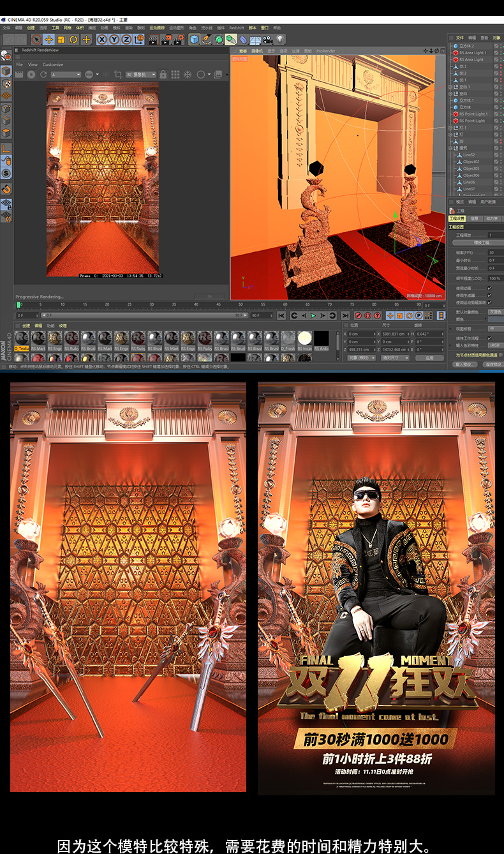Edit X position field in coordinates panel

pos(360,334)
